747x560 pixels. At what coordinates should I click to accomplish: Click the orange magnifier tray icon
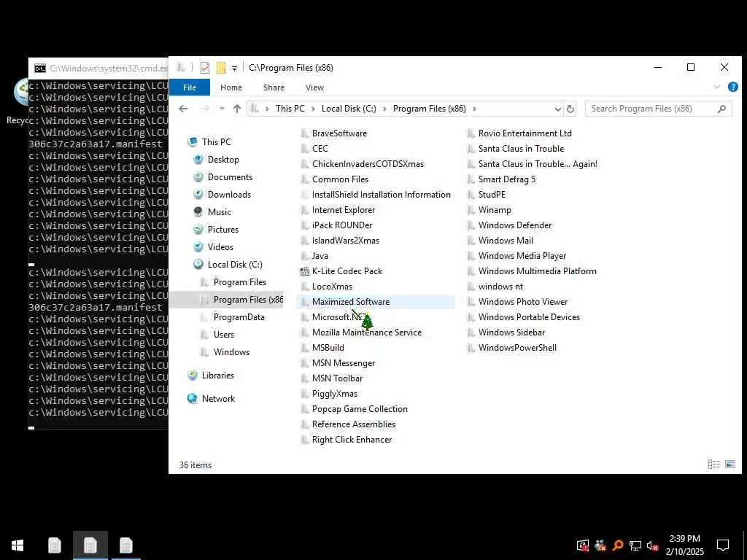(x=618, y=545)
